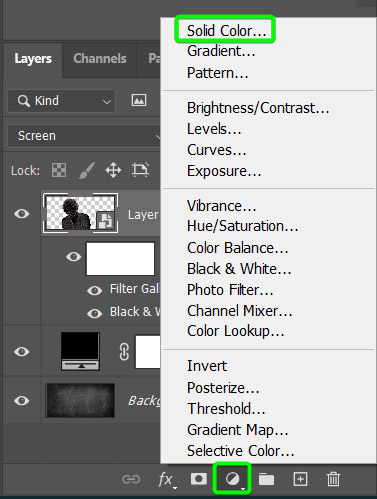Screen dimensions: 377x499
Task: Toggle Smart Filters mask visibility eye
Action: tap(74, 257)
